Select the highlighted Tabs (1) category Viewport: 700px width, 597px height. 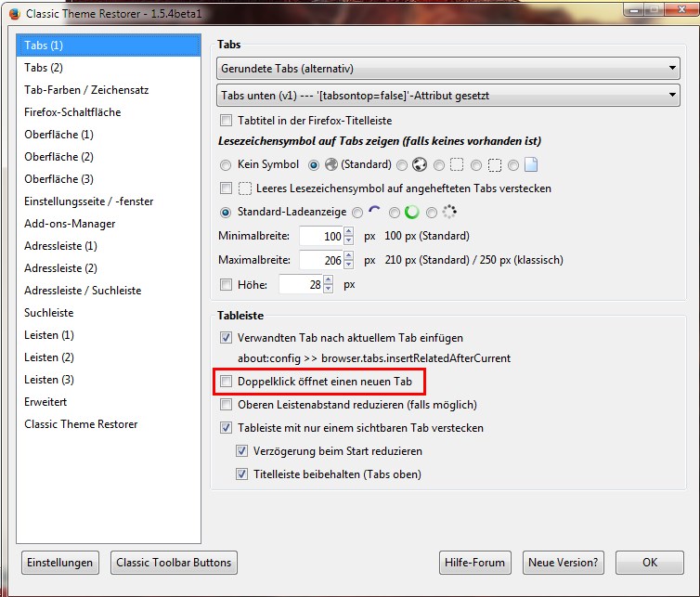coord(109,45)
